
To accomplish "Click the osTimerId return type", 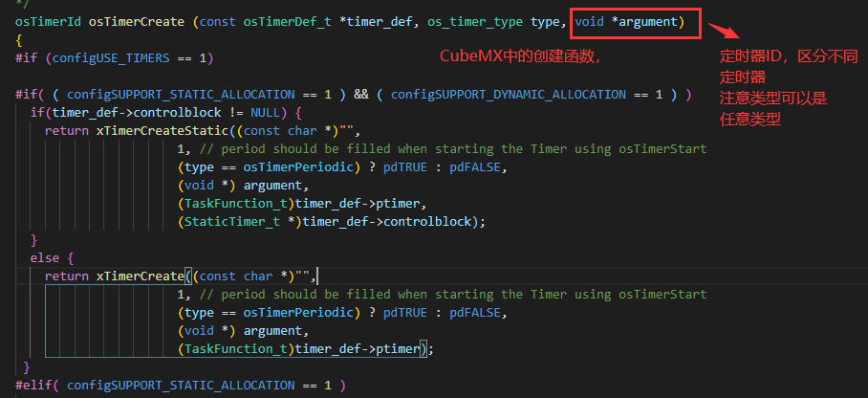I will coord(48,22).
